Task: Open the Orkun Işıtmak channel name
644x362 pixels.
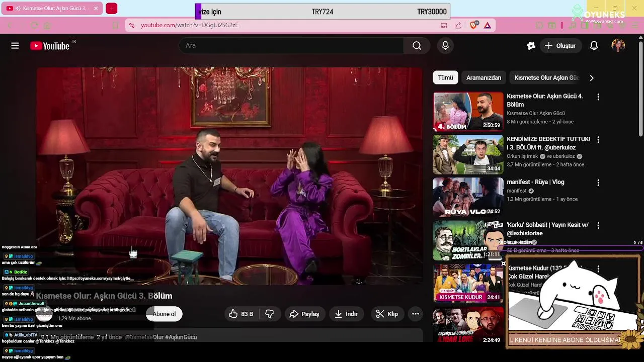Action: pyautogui.click(x=523, y=156)
